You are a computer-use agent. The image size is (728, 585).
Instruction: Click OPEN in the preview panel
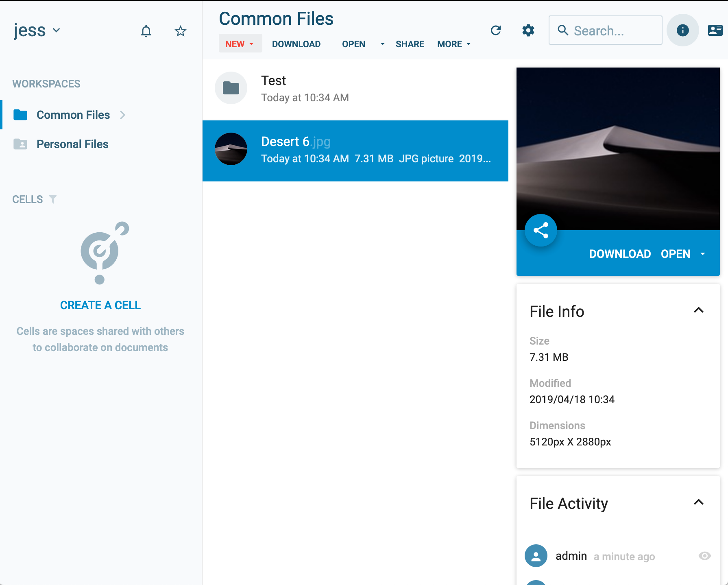(675, 254)
